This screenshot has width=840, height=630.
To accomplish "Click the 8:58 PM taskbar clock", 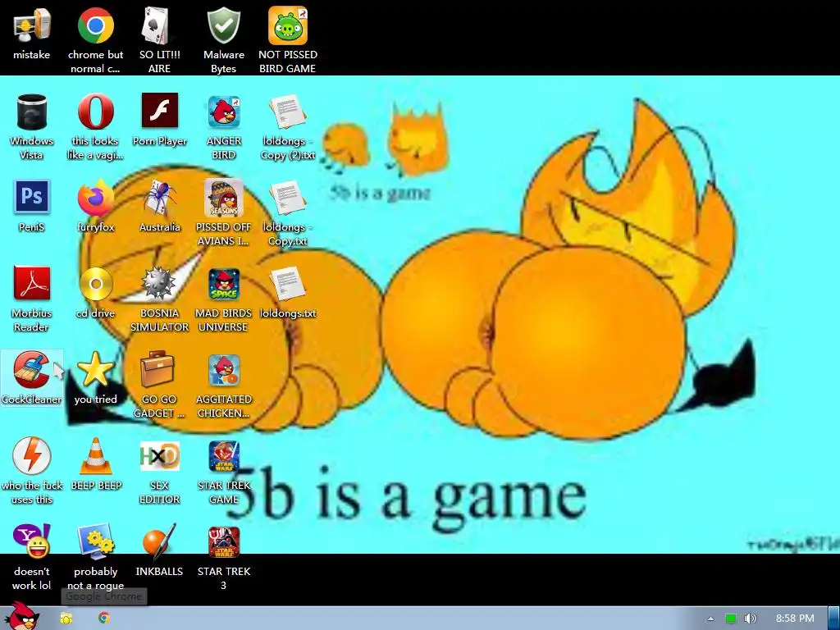I will (795, 619).
